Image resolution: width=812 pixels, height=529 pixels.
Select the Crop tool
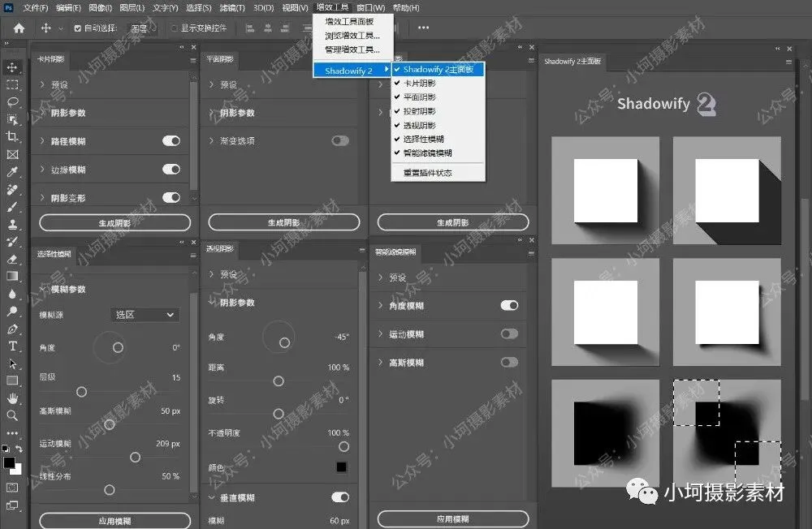[12, 136]
